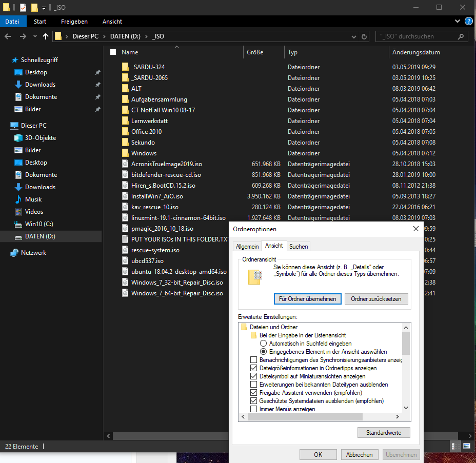Uncheck Dateigrößeinformationen in Ordnertipps anzeigen
This screenshot has width=476, height=463.
tap(254, 368)
